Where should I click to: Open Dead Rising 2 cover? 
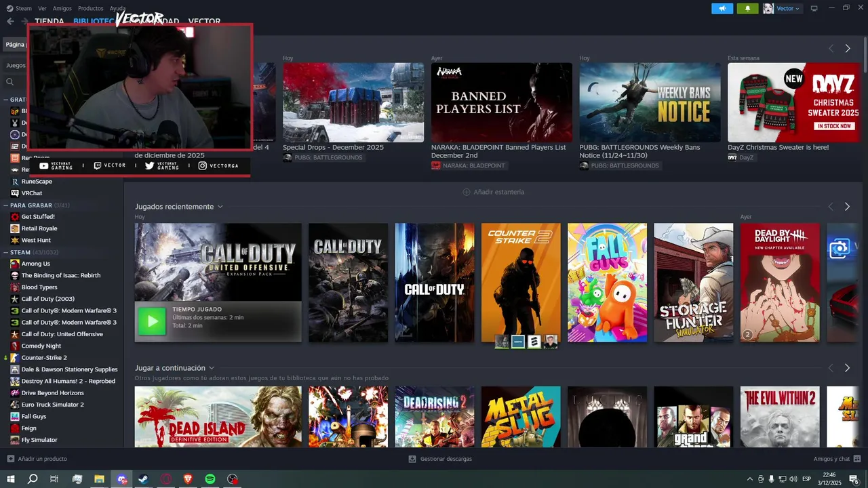[435, 417]
